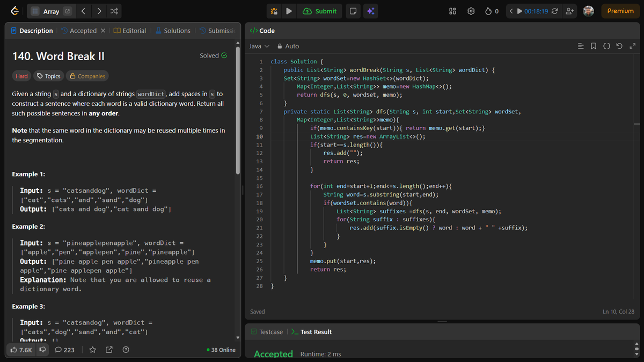Screen dimensions: 644x362
Task: Click the Runtime: 2 ms text
Action: point(321,354)
